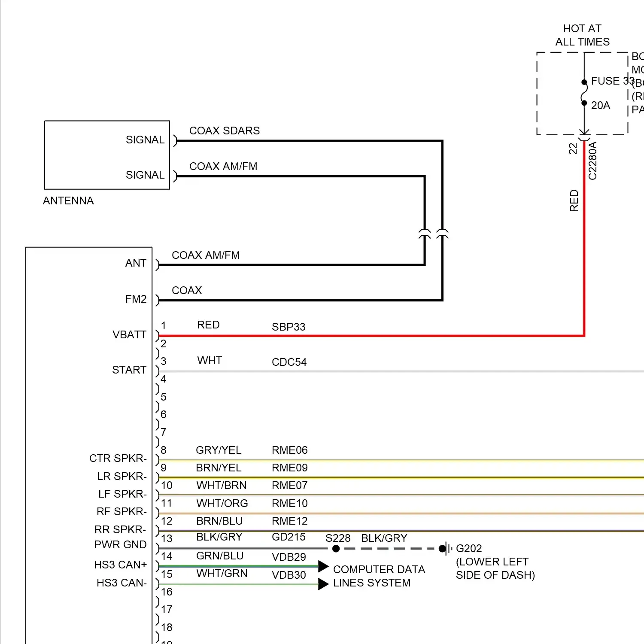Click the COAX AM/FM label on the ANT line

click(x=206, y=255)
